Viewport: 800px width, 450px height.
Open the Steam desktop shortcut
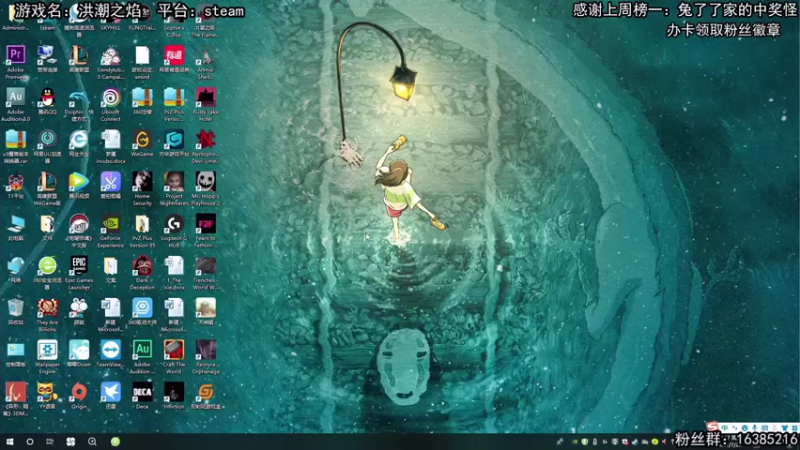[x=47, y=18]
